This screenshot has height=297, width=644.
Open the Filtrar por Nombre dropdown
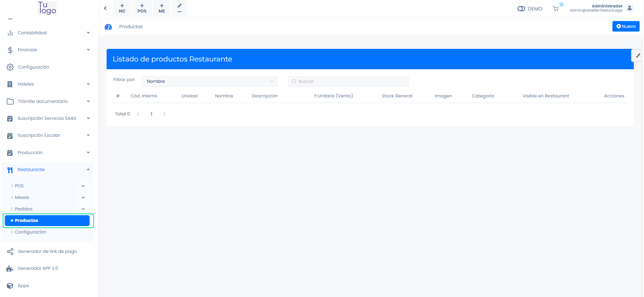(x=209, y=81)
